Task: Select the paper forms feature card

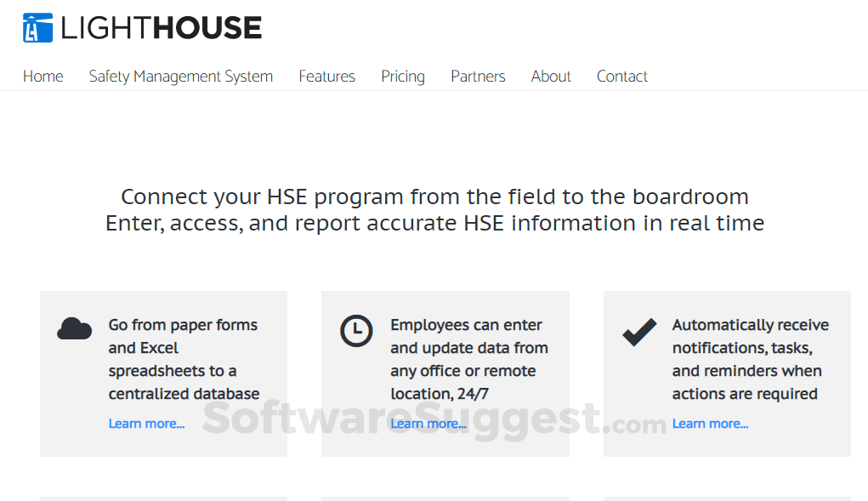Action: [x=163, y=373]
